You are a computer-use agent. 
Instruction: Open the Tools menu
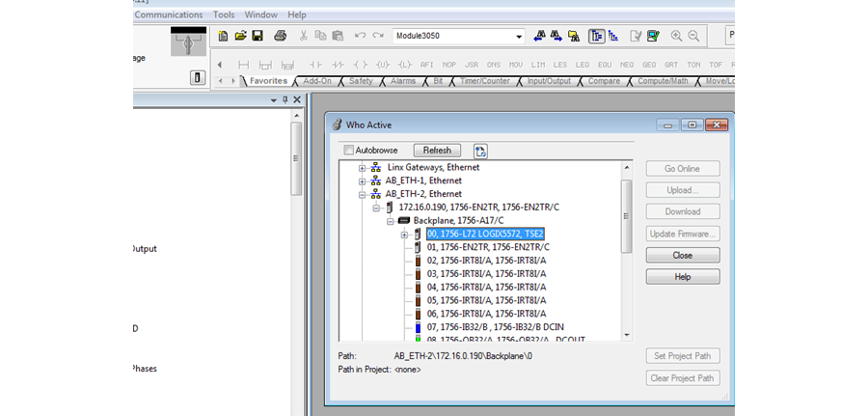click(224, 14)
